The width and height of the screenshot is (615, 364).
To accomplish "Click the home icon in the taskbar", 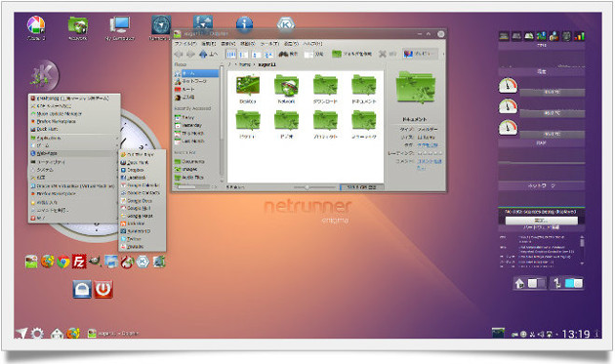I will [x=57, y=334].
